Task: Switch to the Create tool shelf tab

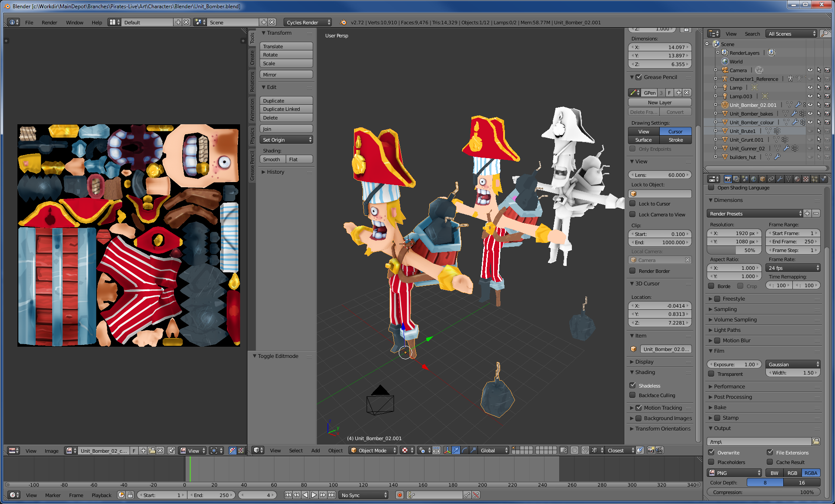Action: (252, 58)
